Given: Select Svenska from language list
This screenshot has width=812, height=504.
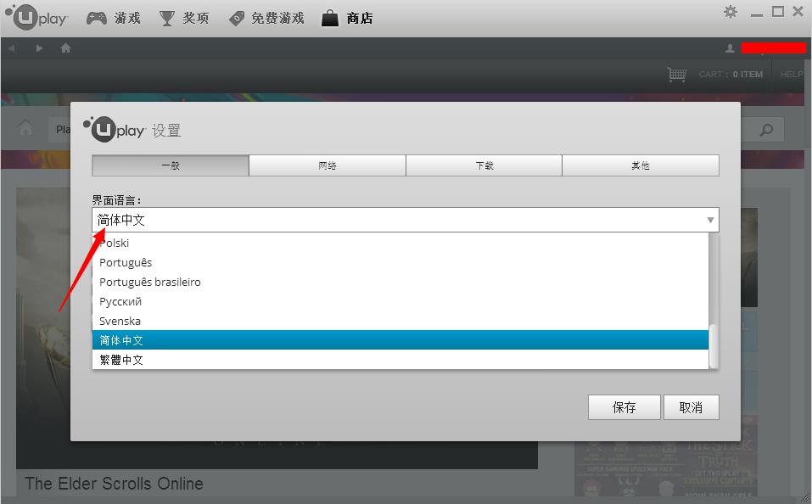Looking at the screenshot, I should [x=400, y=321].
